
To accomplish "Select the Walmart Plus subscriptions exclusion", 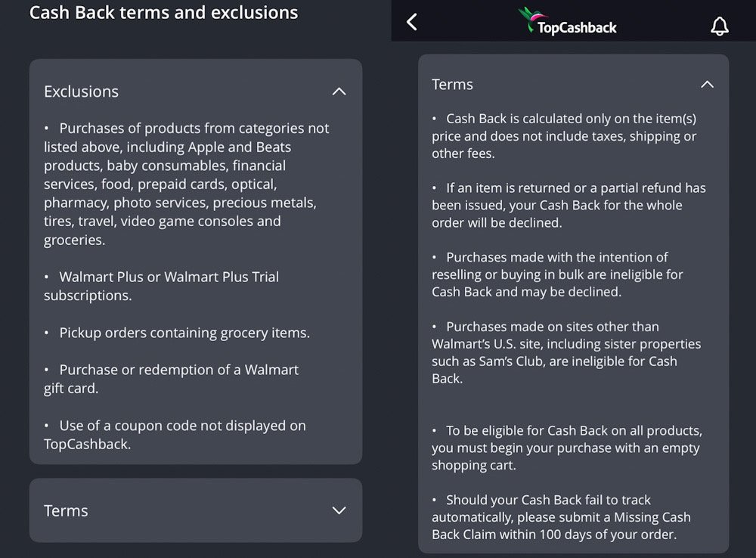I will (x=162, y=286).
